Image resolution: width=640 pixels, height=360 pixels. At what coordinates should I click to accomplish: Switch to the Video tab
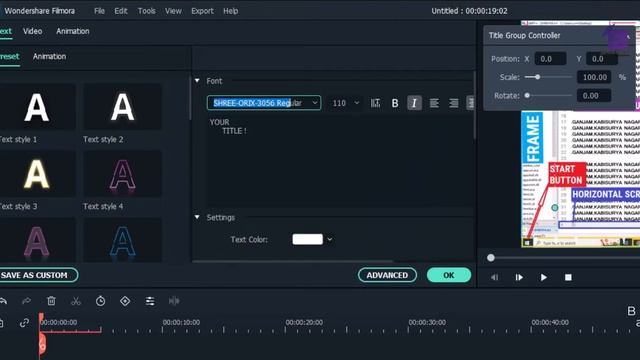click(33, 31)
